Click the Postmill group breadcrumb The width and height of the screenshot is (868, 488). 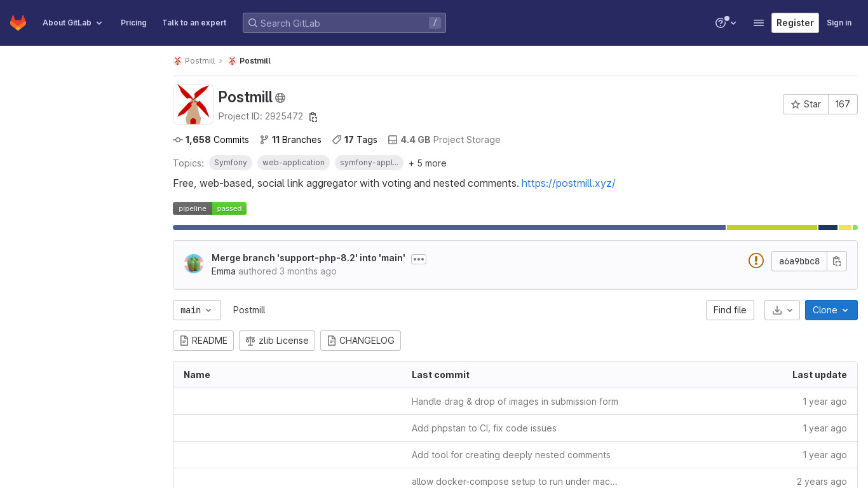(200, 61)
